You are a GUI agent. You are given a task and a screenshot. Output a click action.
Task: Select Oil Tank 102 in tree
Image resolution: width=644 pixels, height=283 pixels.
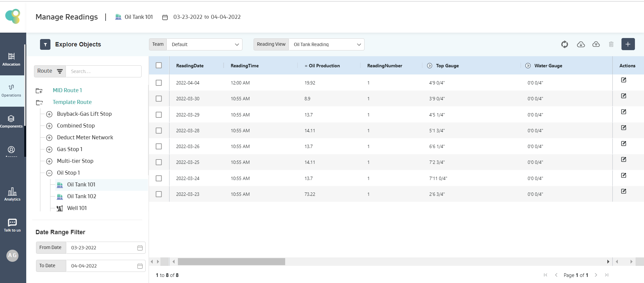(x=81, y=196)
